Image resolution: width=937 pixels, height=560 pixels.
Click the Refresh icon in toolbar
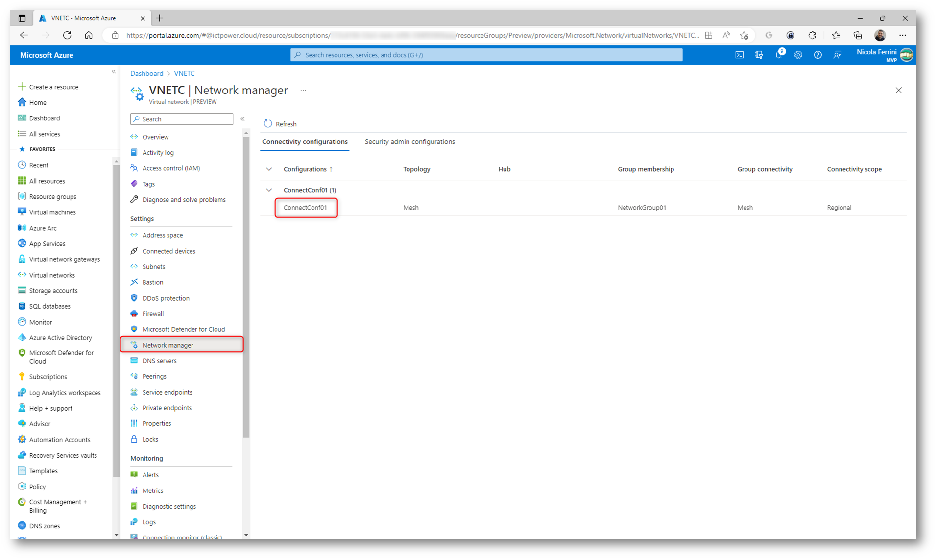tap(268, 124)
